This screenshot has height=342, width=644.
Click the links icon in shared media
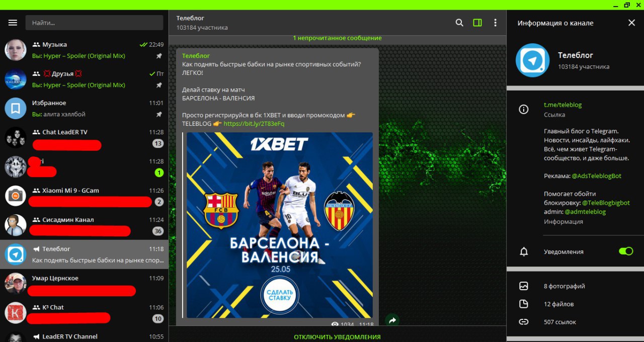click(x=524, y=322)
